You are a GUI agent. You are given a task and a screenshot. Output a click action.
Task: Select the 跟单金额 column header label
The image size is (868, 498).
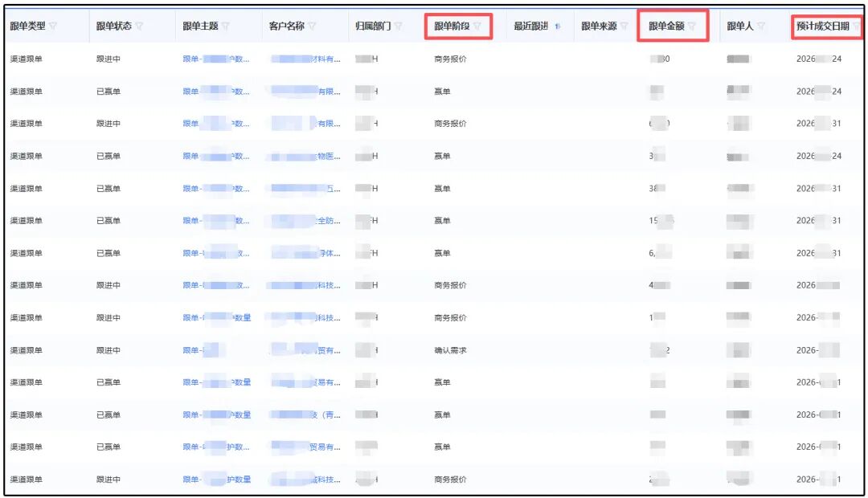(666, 26)
